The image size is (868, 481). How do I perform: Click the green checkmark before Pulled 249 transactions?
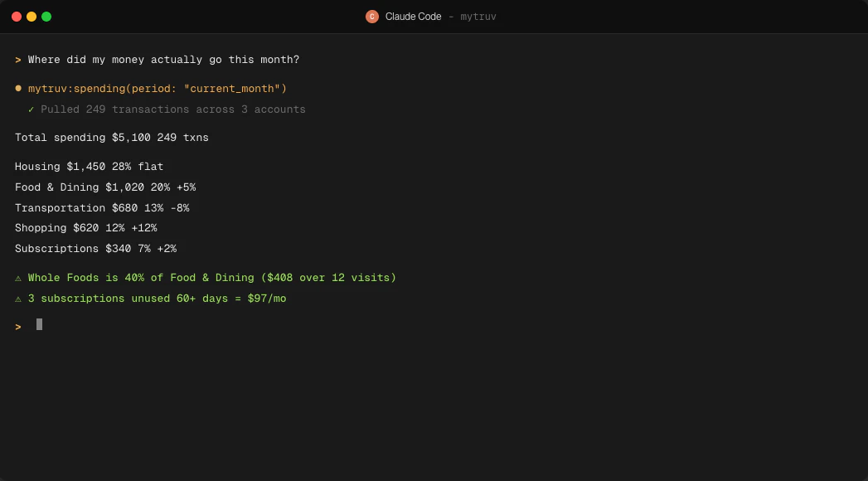(31, 109)
